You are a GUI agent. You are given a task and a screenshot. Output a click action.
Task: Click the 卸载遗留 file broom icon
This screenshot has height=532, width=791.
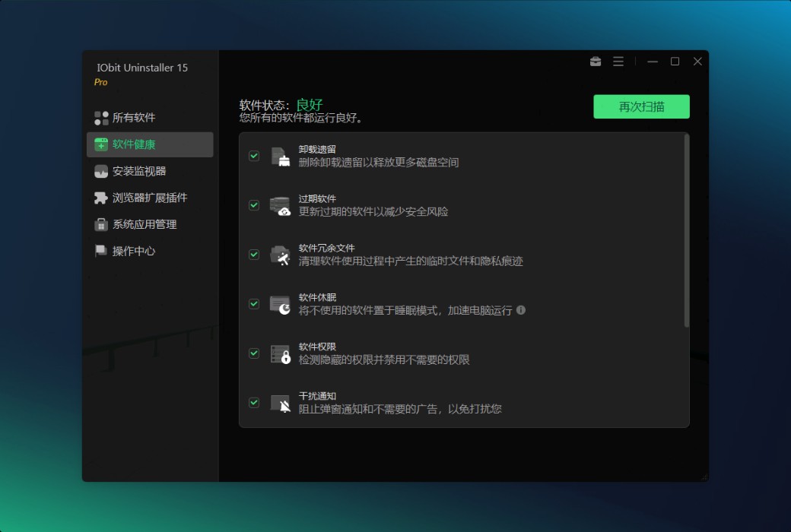click(281, 157)
